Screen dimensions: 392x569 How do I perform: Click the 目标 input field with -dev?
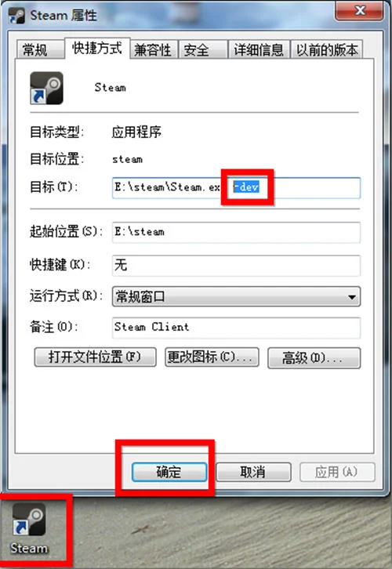[x=236, y=187]
